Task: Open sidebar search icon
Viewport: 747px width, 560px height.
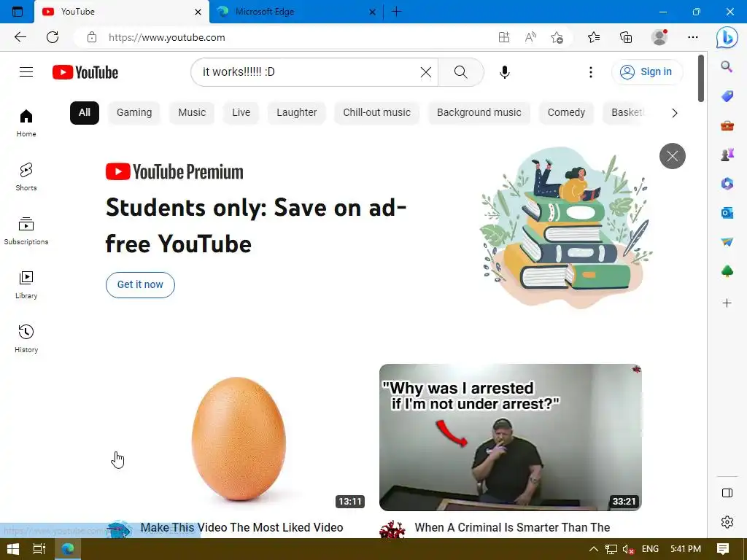Action: tap(727, 66)
